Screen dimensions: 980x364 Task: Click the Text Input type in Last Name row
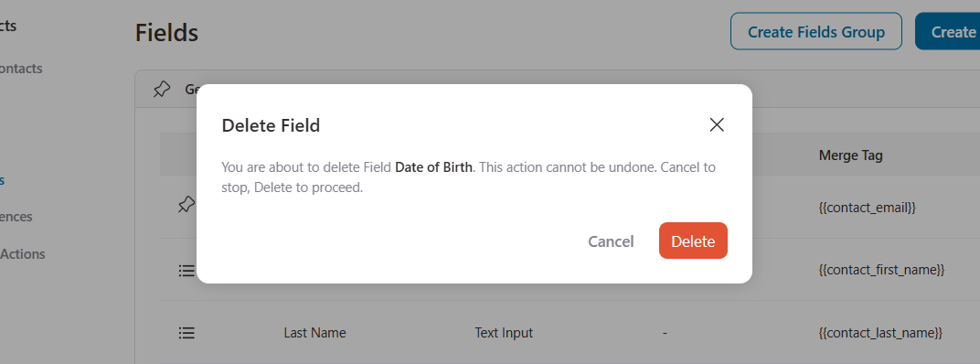click(504, 333)
